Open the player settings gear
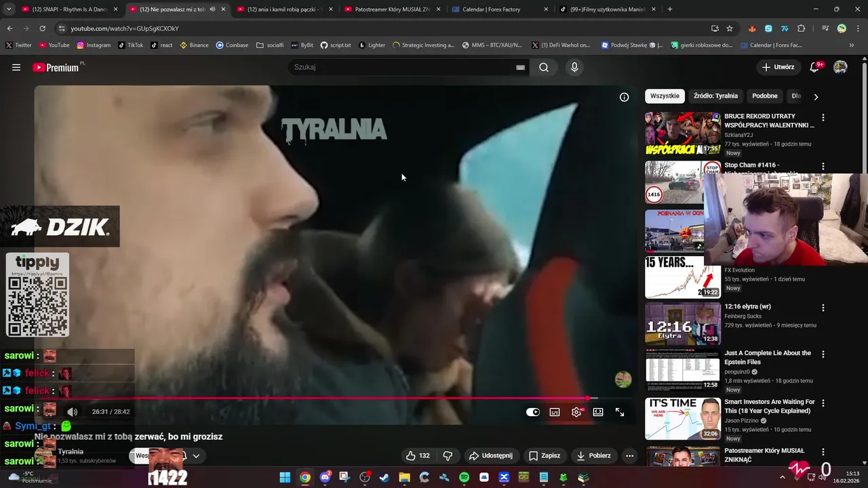This screenshot has width=868, height=488. (x=576, y=411)
